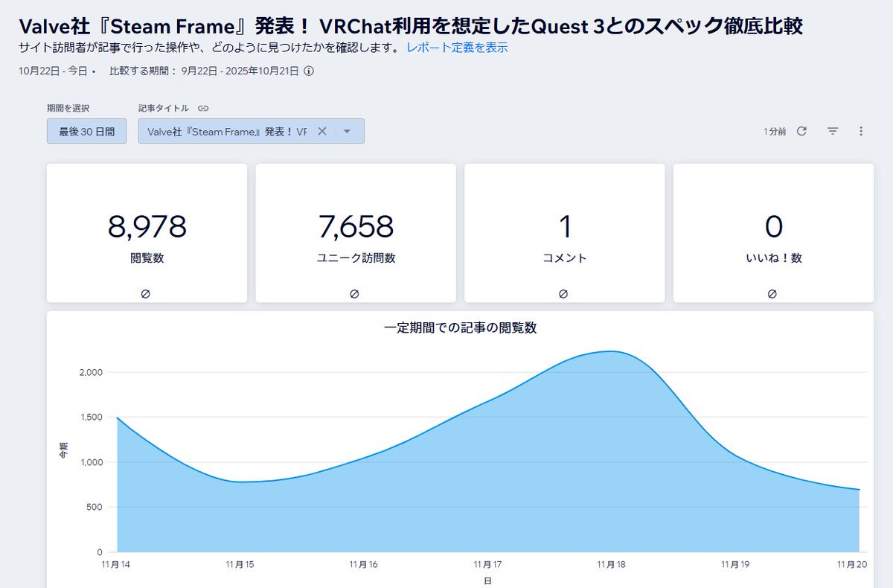
Task: Click the info icon beside the comparison period
Action: click(309, 71)
